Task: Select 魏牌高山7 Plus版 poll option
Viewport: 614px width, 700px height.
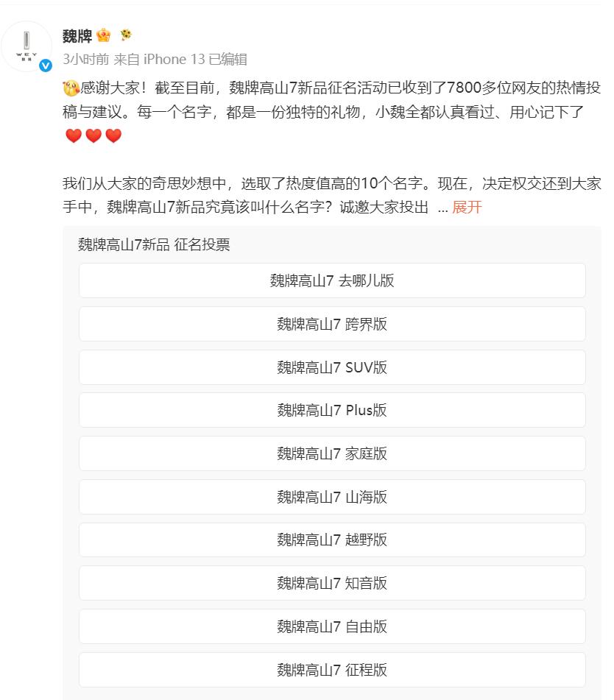Action: (x=332, y=410)
